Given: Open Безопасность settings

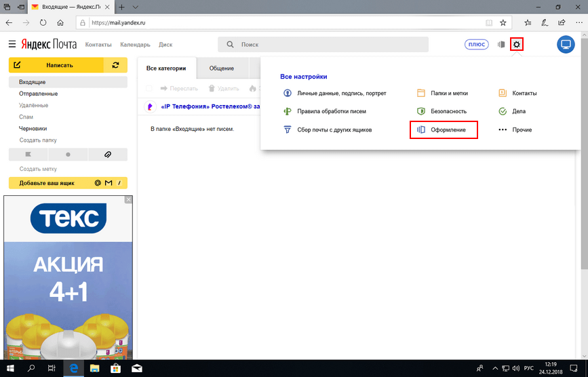Looking at the screenshot, I should click(x=442, y=111).
